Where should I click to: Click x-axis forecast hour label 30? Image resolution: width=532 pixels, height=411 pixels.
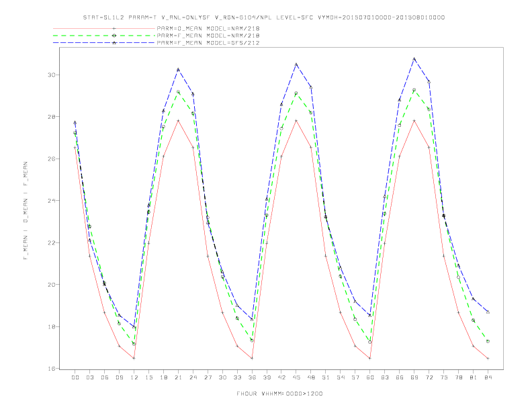pyautogui.click(x=222, y=377)
